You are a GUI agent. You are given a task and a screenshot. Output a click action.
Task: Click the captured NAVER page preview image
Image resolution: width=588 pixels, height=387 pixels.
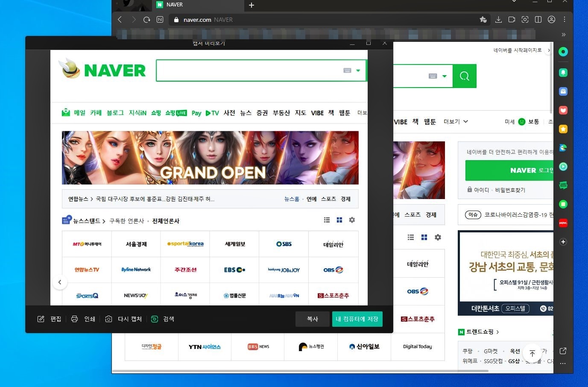click(x=209, y=178)
